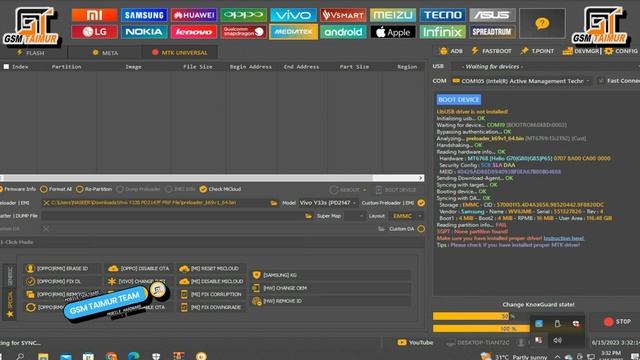Viewport: 640px width, 360px height.
Task: Run [OPPO|RMX] Erase ID
Action: point(62,269)
